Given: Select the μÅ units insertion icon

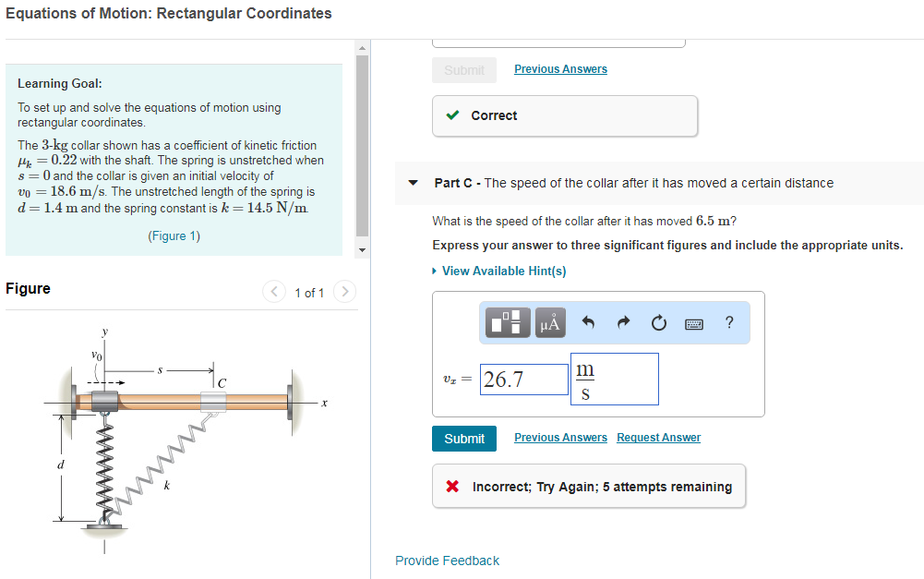Looking at the screenshot, I should 549,323.
